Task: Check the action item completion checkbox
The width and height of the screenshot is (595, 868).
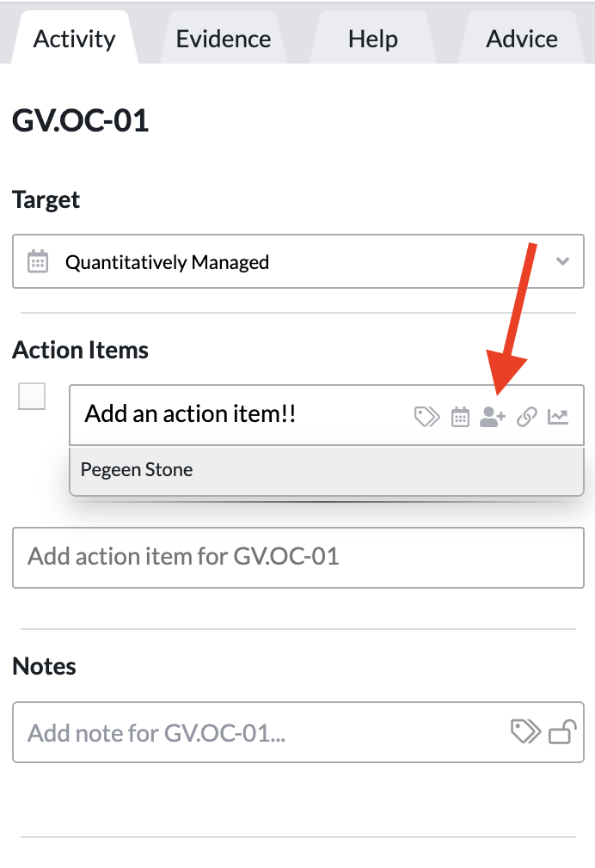Action: (x=32, y=396)
